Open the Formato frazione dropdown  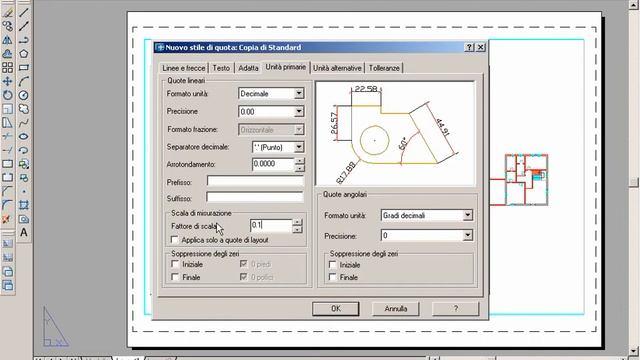coord(299,130)
